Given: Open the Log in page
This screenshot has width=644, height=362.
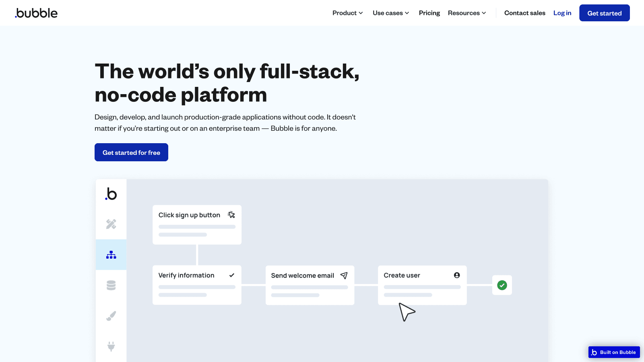Looking at the screenshot, I should [562, 13].
